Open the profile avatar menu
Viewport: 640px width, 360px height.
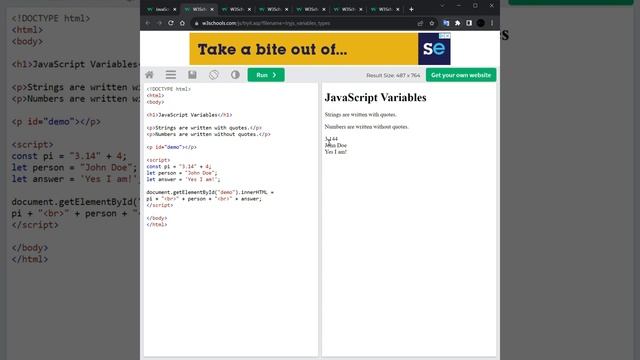click(x=481, y=23)
